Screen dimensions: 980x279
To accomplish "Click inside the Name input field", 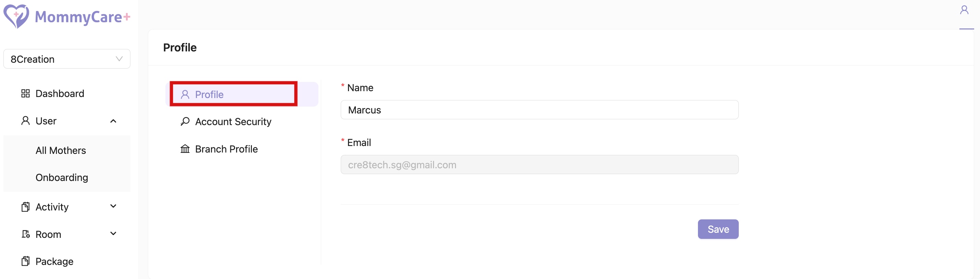I will pyautogui.click(x=539, y=110).
